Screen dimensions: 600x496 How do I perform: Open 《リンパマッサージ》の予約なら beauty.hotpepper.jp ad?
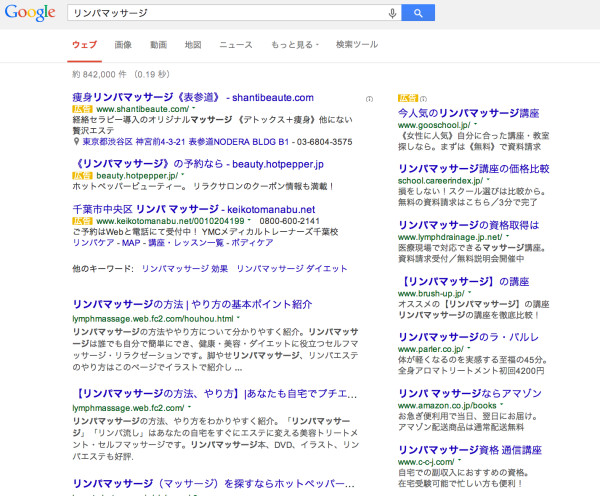click(x=198, y=164)
